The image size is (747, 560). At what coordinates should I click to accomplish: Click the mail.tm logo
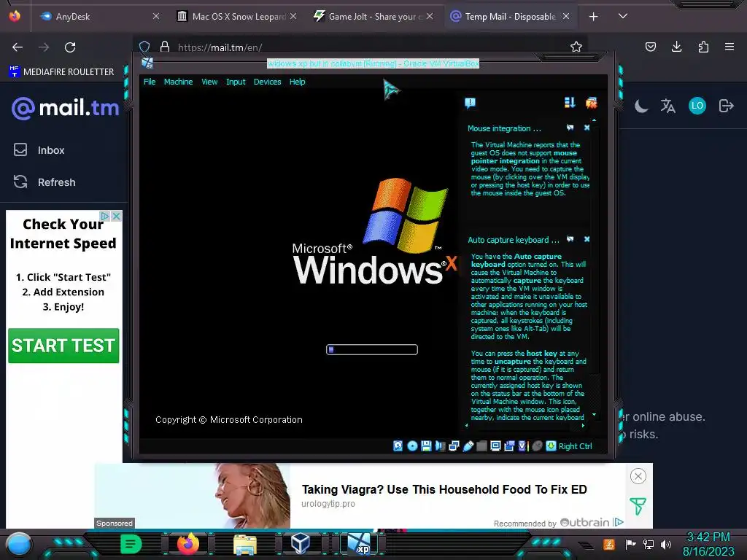point(65,108)
